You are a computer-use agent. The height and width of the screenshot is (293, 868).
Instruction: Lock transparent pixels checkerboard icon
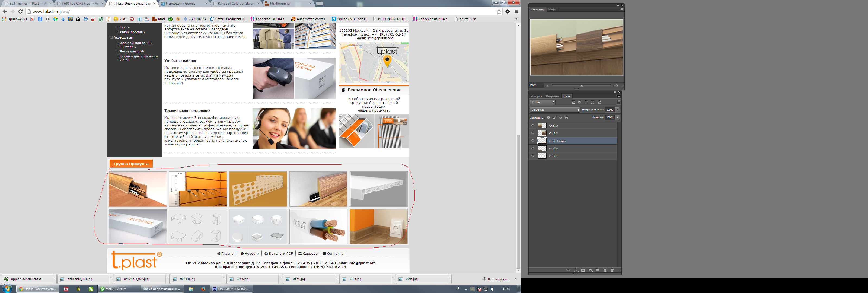[x=548, y=118]
